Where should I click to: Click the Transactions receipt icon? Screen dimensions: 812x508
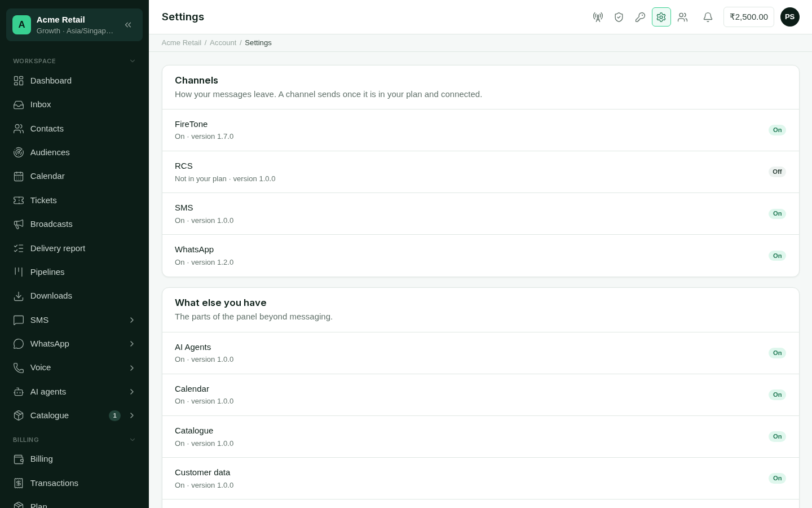(x=19, y=483)
